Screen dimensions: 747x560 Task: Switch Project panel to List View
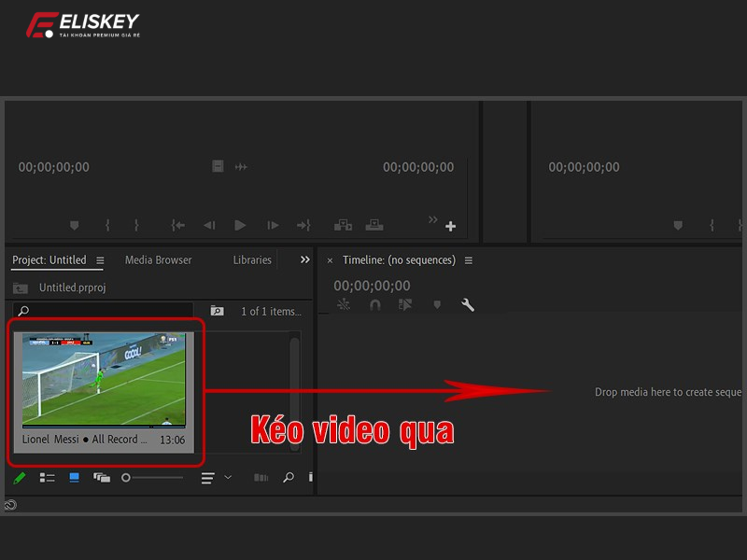click(47, 478)
